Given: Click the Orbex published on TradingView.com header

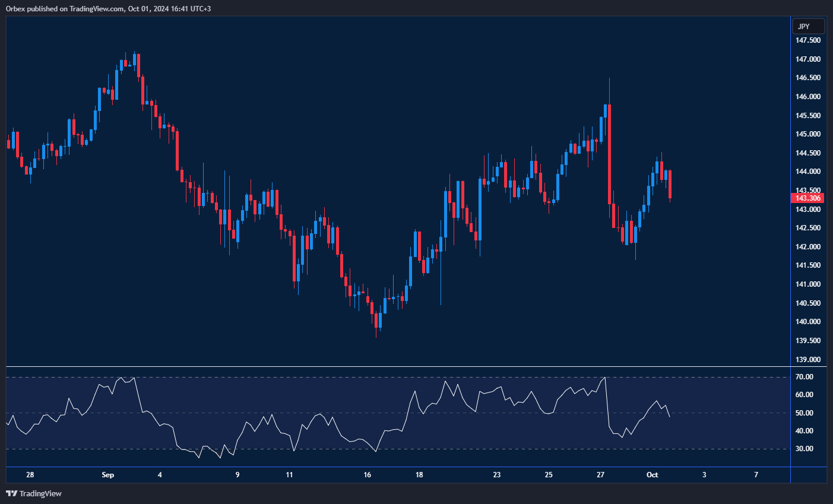Looking at the screenshot, I should coord(108,8).
